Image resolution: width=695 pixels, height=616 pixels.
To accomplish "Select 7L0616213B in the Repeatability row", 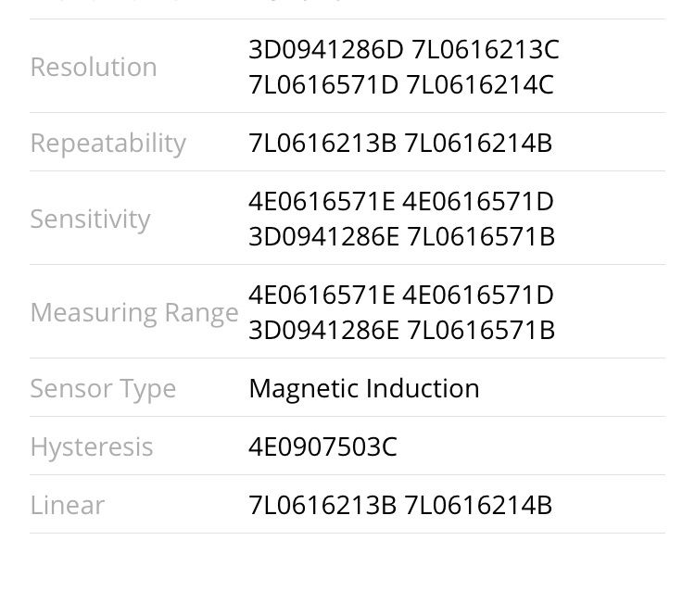I will click(x=322, y=143).
